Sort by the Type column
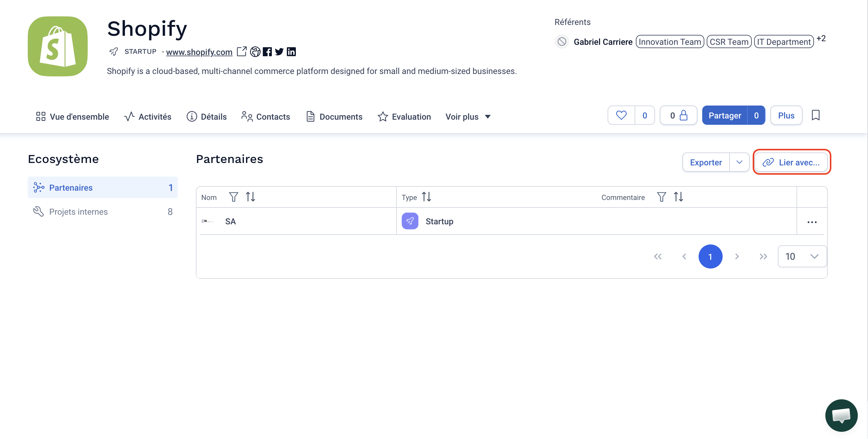The image size is (868, 439). pyautogui.click(x=426, y=197)
